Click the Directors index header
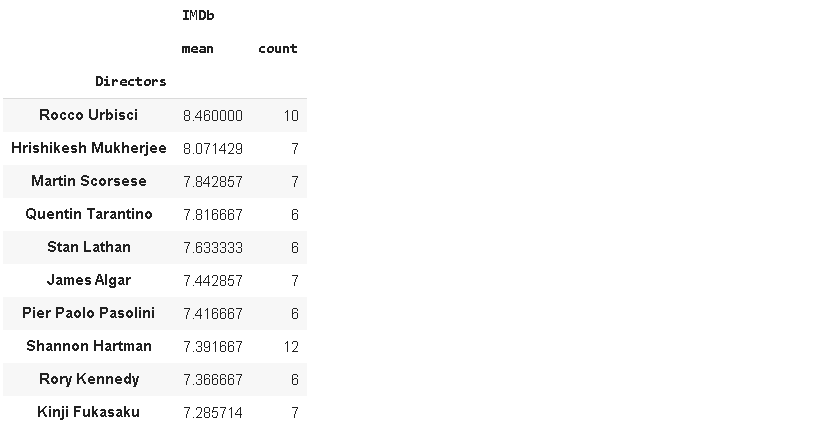828x432 pixels. [x=131, y=81]
